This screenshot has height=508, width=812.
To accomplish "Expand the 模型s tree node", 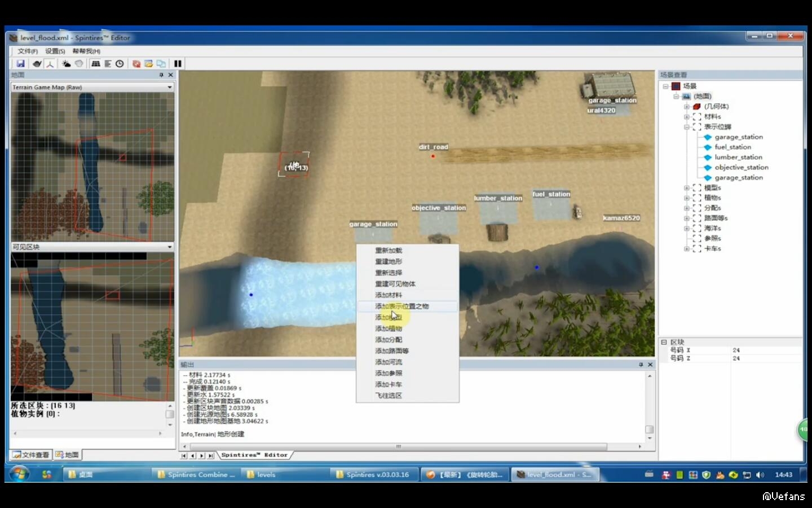I will click(687, 188).
